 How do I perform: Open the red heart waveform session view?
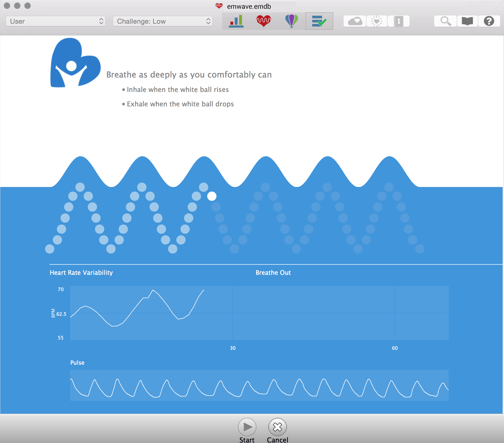[x=264, y=21]
